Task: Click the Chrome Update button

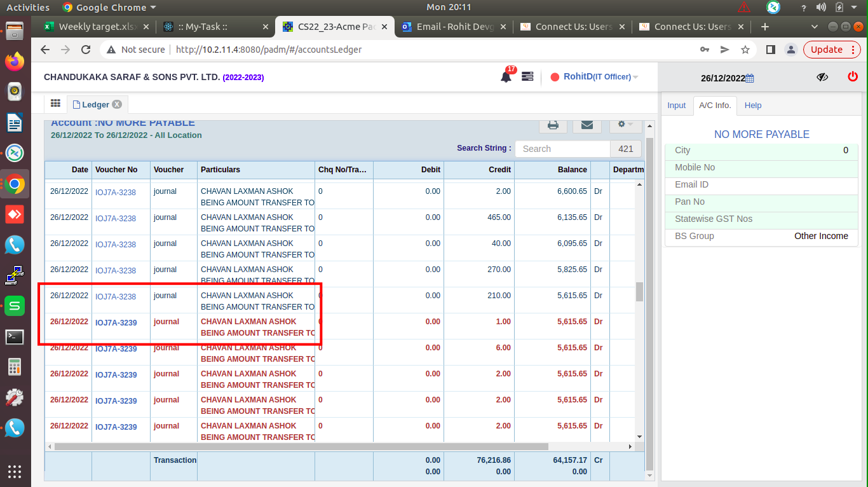Action: click(x=832, y=50)
